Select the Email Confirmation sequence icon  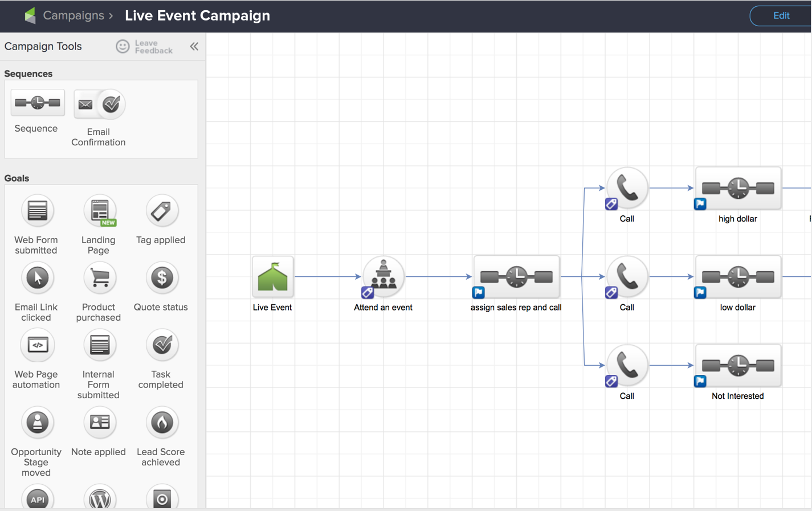point(99,104)
